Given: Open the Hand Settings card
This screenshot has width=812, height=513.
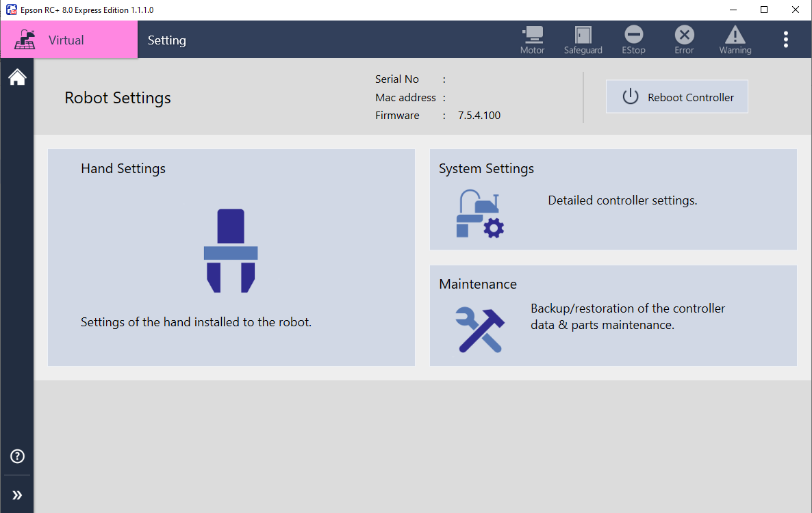Looking at the screenshot, I should tap(231, 258).
